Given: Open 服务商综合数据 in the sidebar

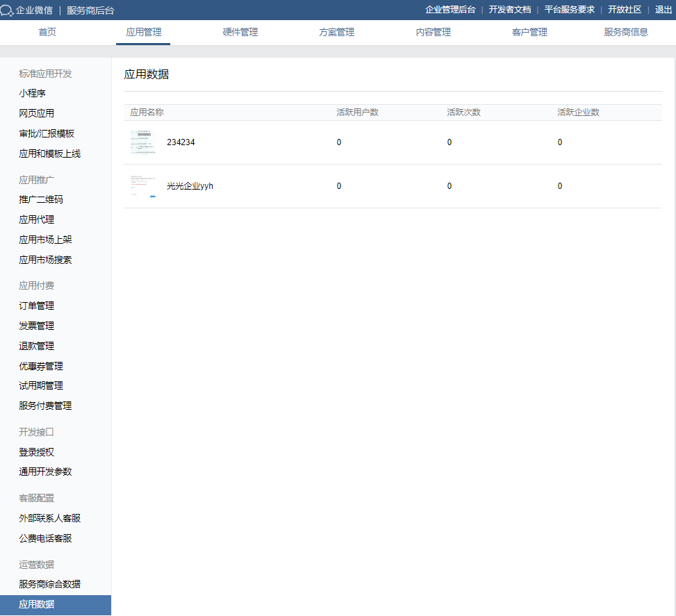Looking at the screenshot, I should (x=49, y=585).
